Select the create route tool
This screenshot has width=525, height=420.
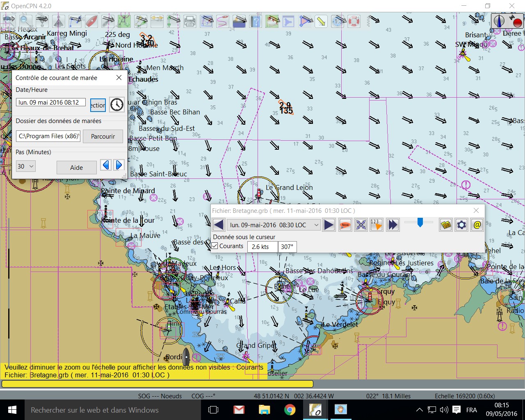click(75, 21)
